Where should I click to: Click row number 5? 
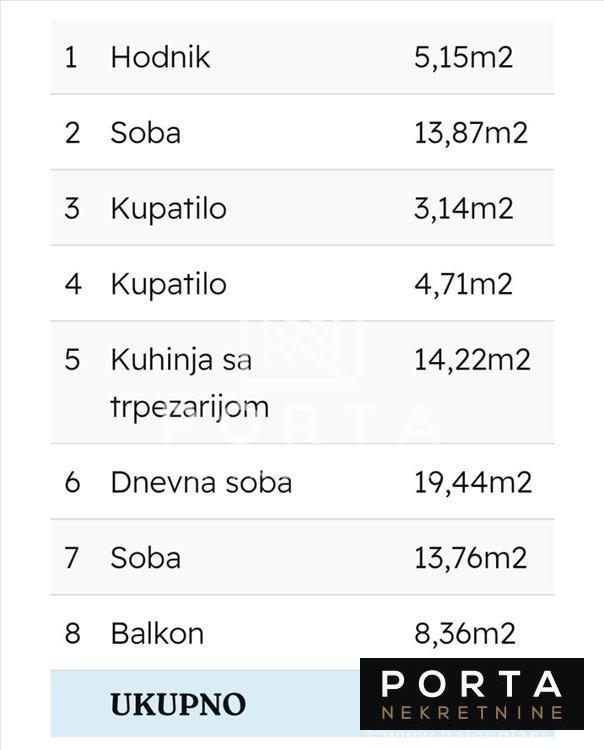click(71, 359)
